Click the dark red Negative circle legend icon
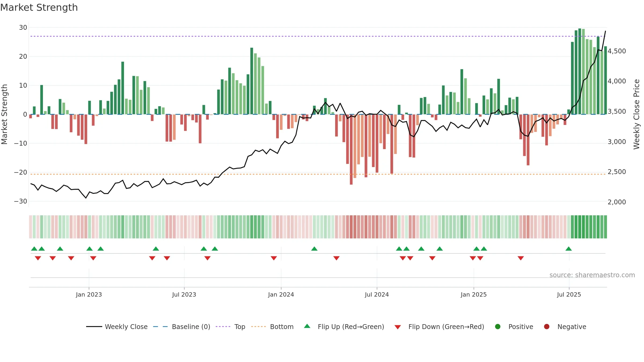 [x=547, y=327]
